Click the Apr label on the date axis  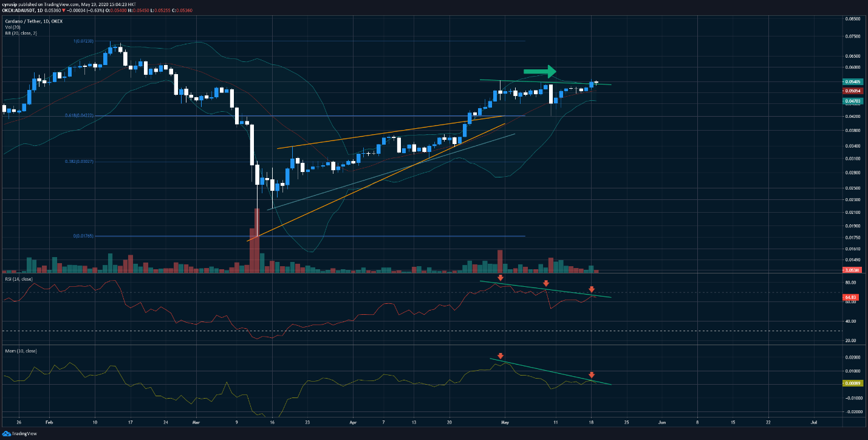coord(353,421)
